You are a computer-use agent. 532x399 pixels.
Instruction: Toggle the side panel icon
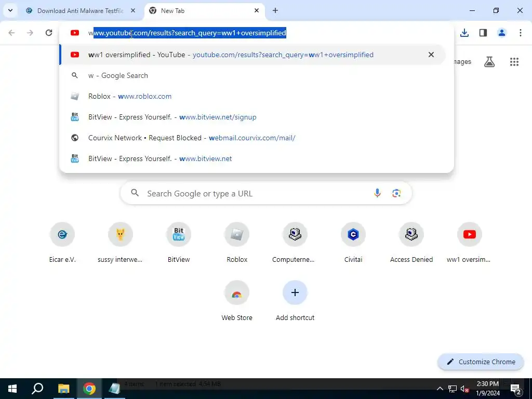(x=483, y=33)
